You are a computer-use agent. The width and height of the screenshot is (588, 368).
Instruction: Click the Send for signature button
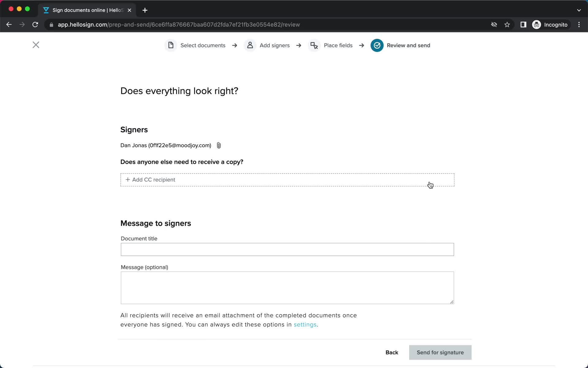point(440,352)
